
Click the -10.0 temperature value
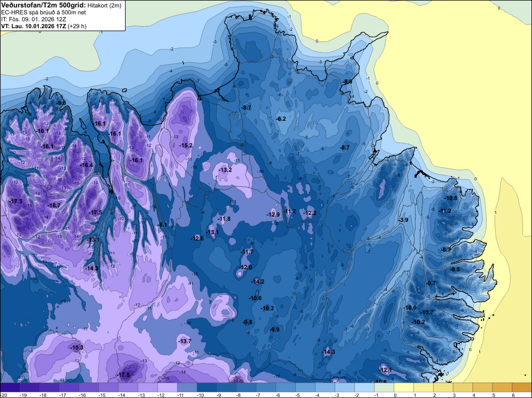pos(410,308)
